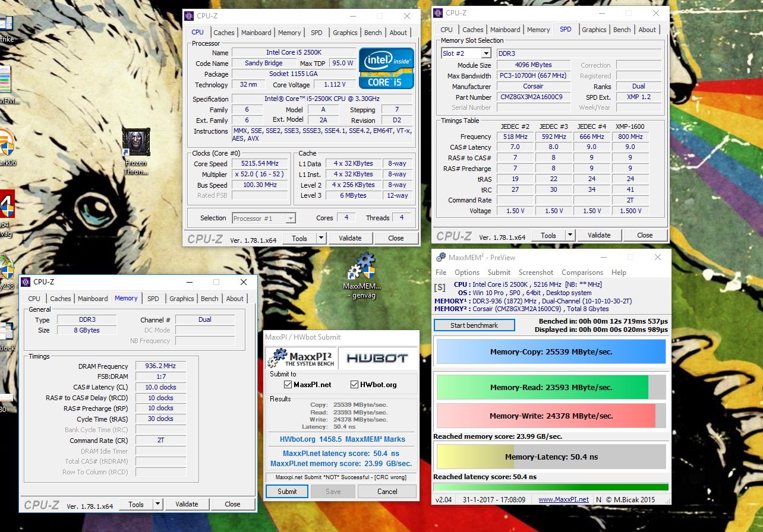The image size is (763, 532).
Task: Click the DRAM Frequency value field
Action: point(160,366)
